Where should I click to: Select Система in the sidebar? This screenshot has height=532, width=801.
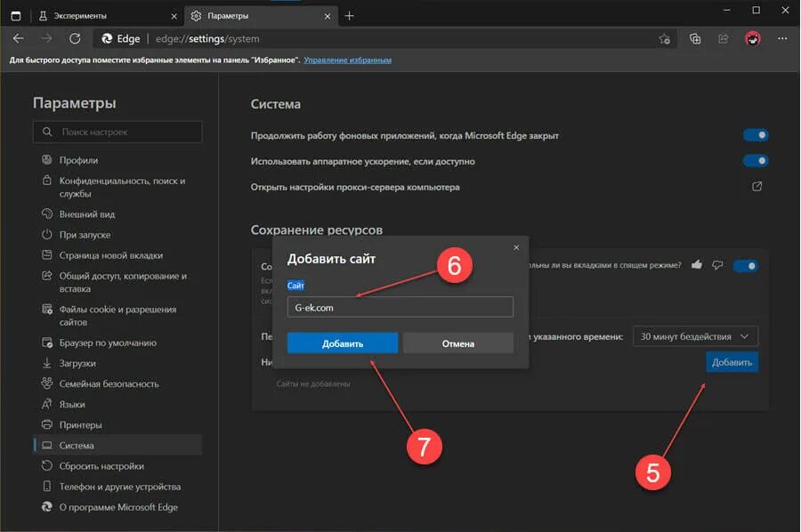(117, 445)
